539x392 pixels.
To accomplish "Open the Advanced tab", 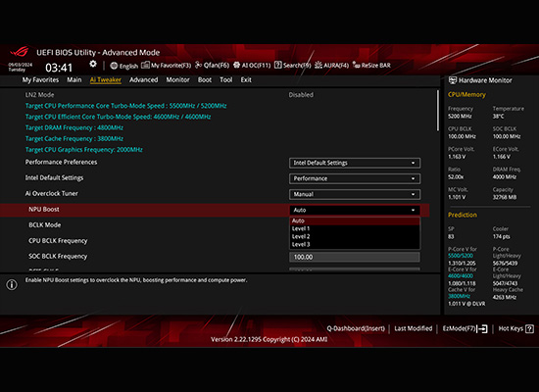I will pos(144,79).
